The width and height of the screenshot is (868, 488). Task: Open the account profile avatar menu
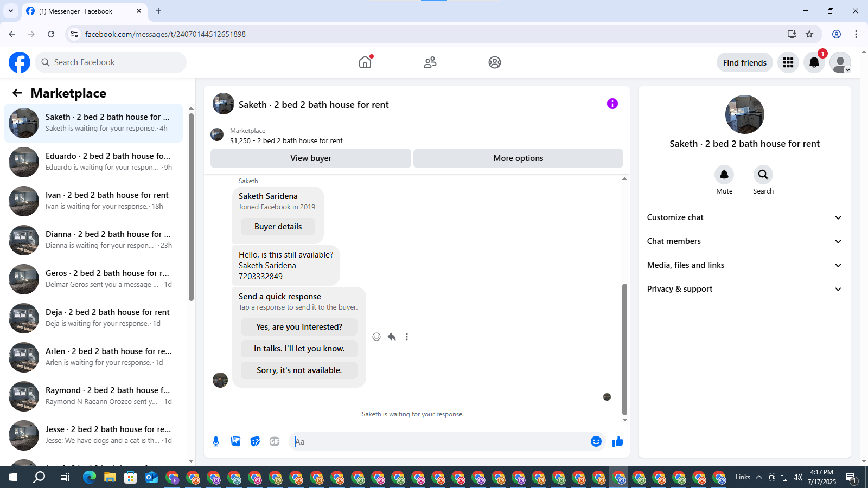pos(840,62)
